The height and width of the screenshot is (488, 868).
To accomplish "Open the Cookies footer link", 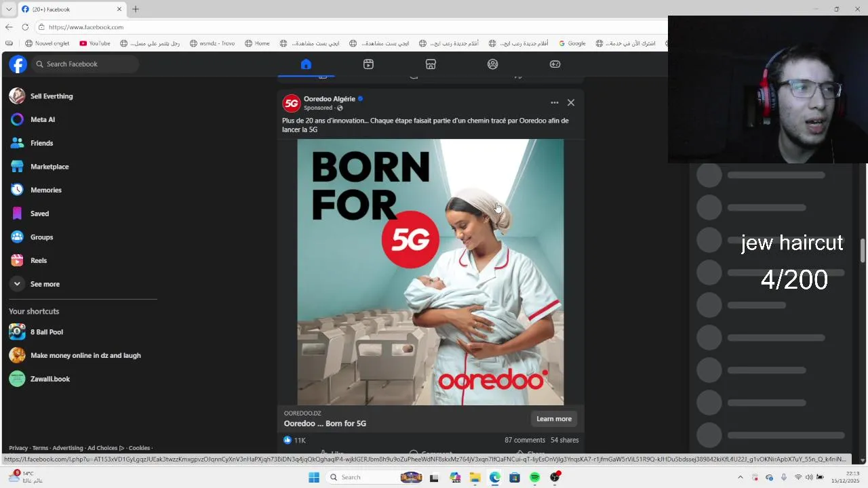I will [x=139, y=448].
